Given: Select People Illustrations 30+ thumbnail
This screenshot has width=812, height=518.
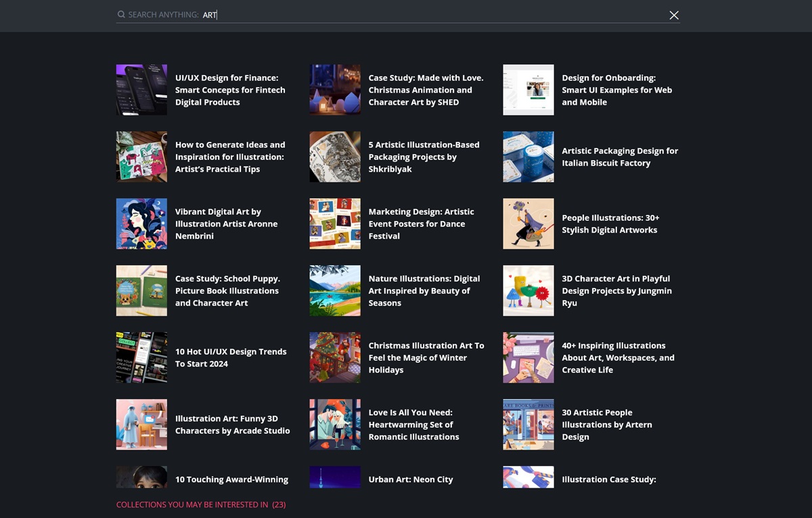Looking at the screenshot, I should point(528,224).
